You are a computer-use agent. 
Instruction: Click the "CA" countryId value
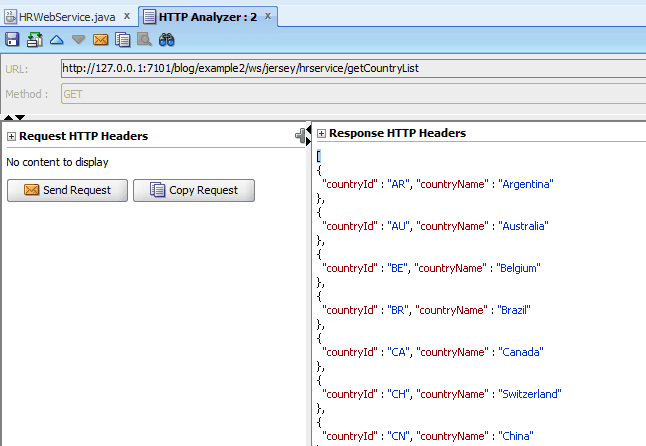pos(398,352)
